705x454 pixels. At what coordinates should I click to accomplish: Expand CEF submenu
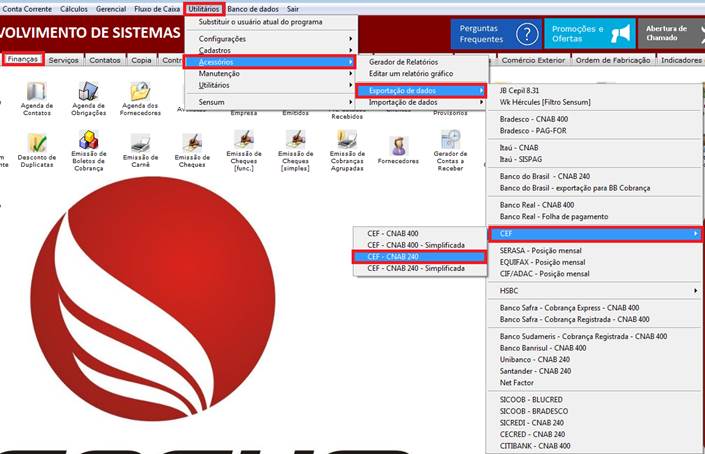tap(595, 234)
